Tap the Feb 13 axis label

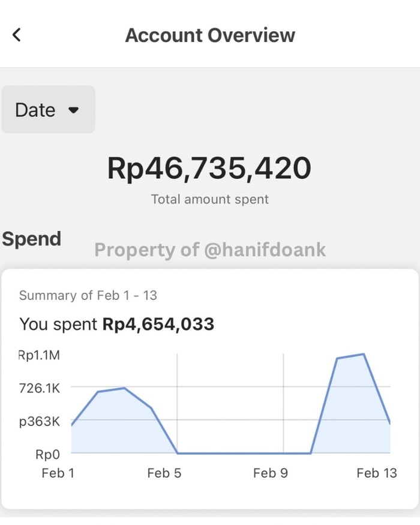377,473
